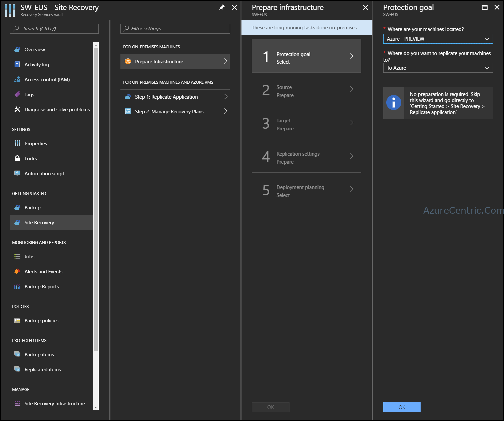
Task: Click the left menu scrollbar thumb
Action: point(96,199)
